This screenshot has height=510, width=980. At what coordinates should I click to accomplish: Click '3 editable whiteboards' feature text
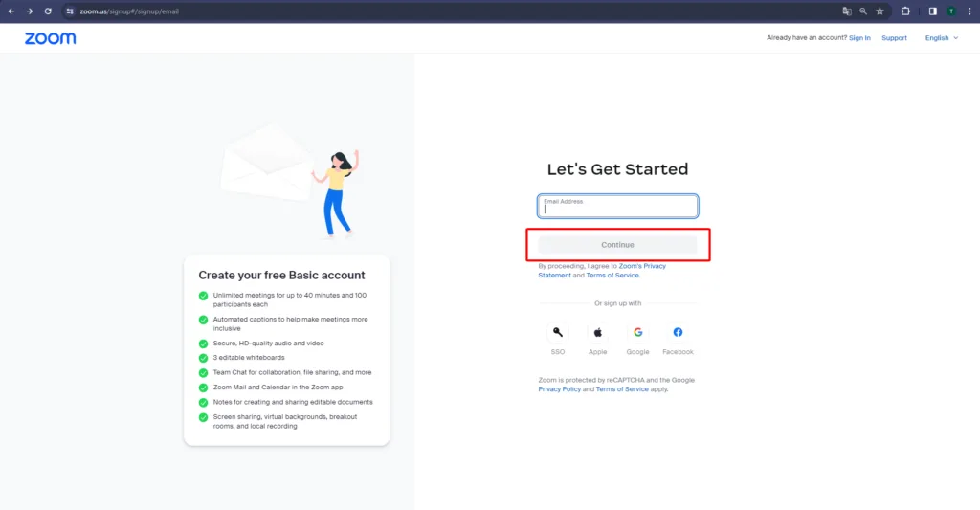pyautogui.click(x=249, y=358)
